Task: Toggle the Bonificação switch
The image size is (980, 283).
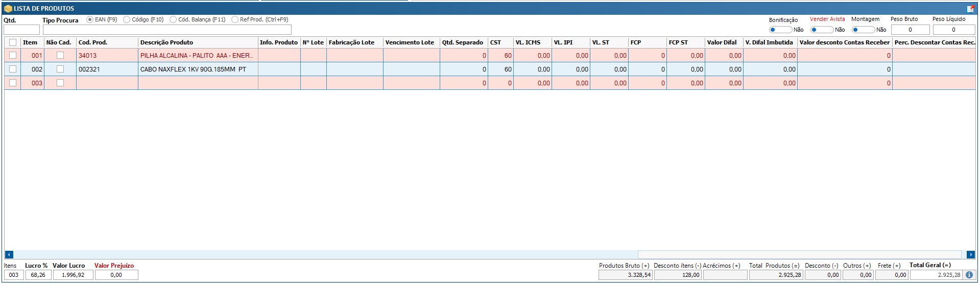Action: pyautogui.click(x=780, y=30)
